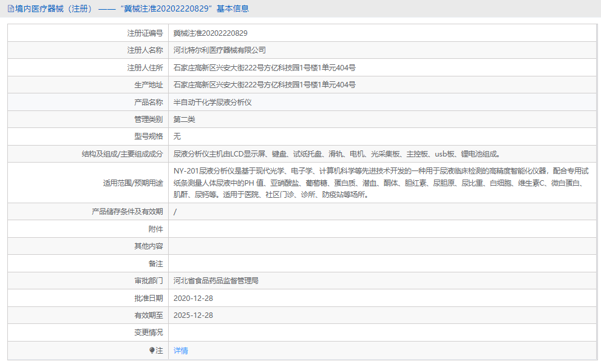Viewport: 601px width, 364px height.
Task: Select the 无 value in the 型号规格 row
Action: [177, 136]
